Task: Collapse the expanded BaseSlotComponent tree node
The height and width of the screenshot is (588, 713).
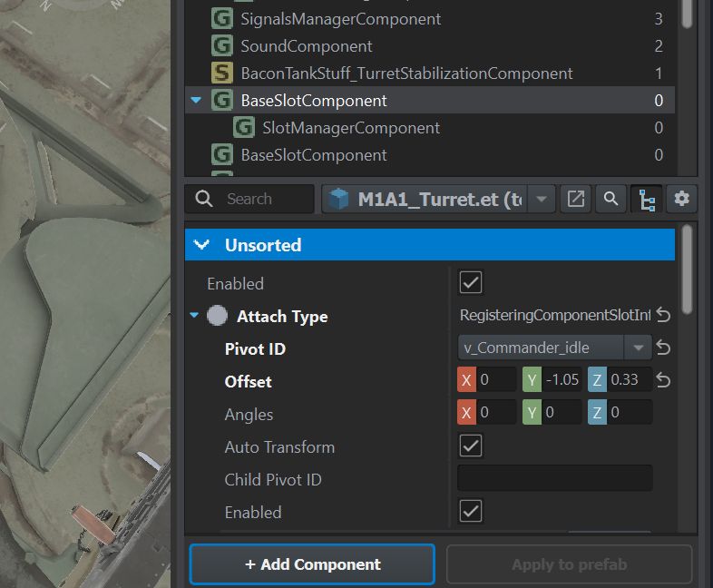Action: click(197, 101)
